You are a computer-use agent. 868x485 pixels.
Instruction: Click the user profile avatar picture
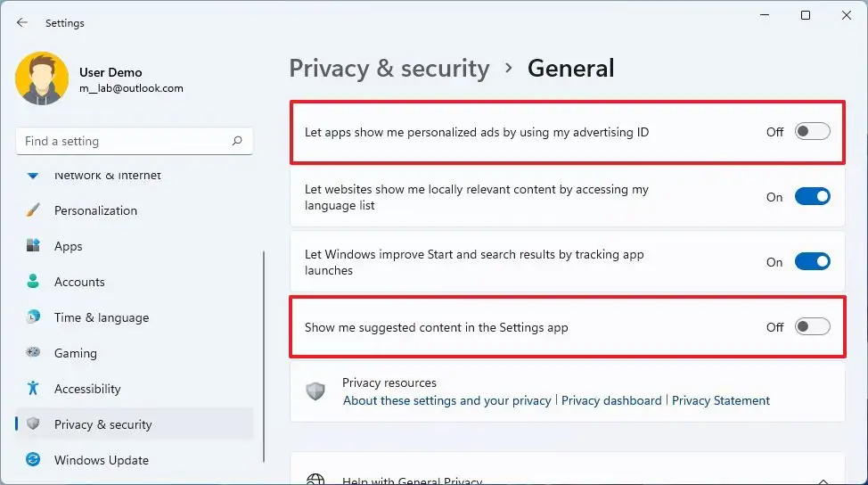42,78
